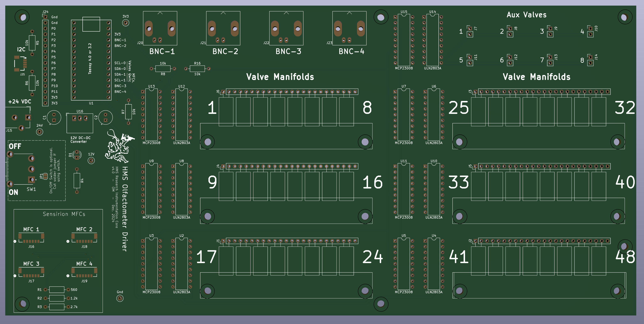This screenshot has height=324, width=644.
Task: Click the D1 LED footprint
Action: pos(77,155)
